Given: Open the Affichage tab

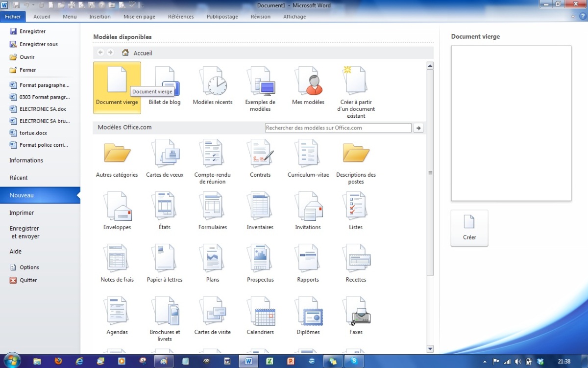Looking at the screenshot, I should click(x=294, y=16).
